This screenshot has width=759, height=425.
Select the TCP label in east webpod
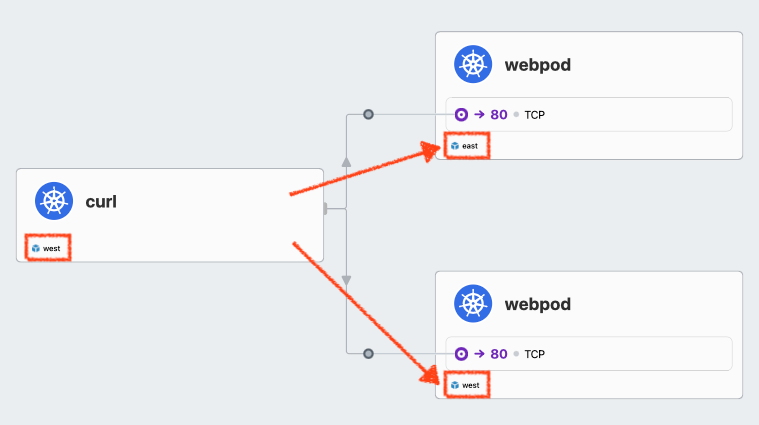click(x=534, y=115)
